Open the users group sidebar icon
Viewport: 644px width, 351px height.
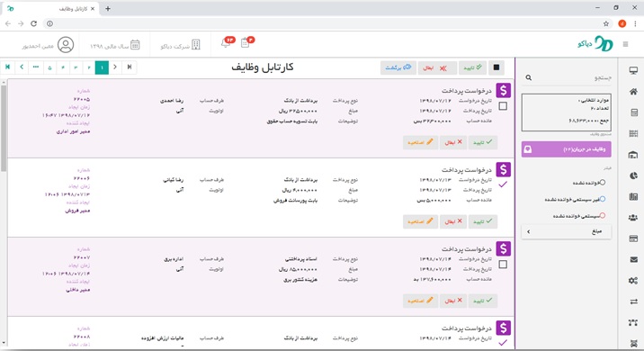633,218
